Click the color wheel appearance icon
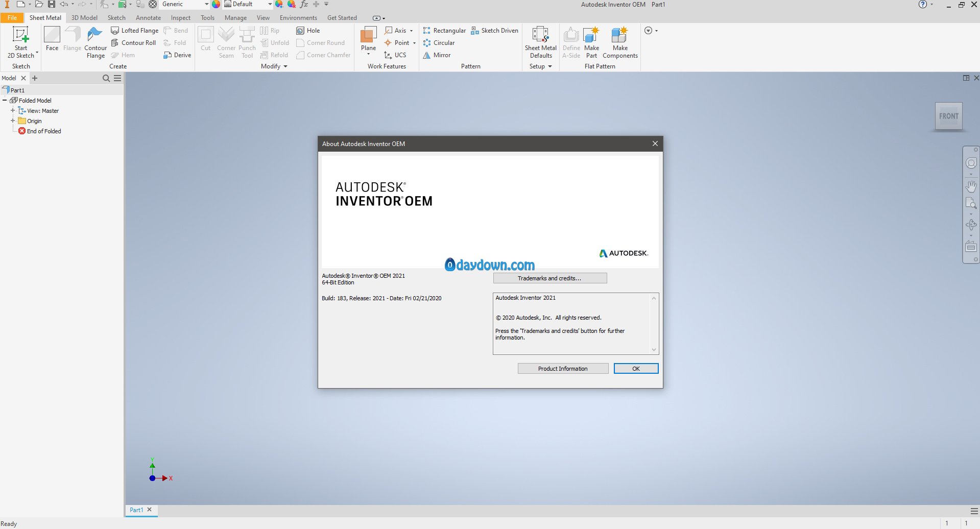Image resolution: width=980 pixels, height=529 pixels. (216, 4)
